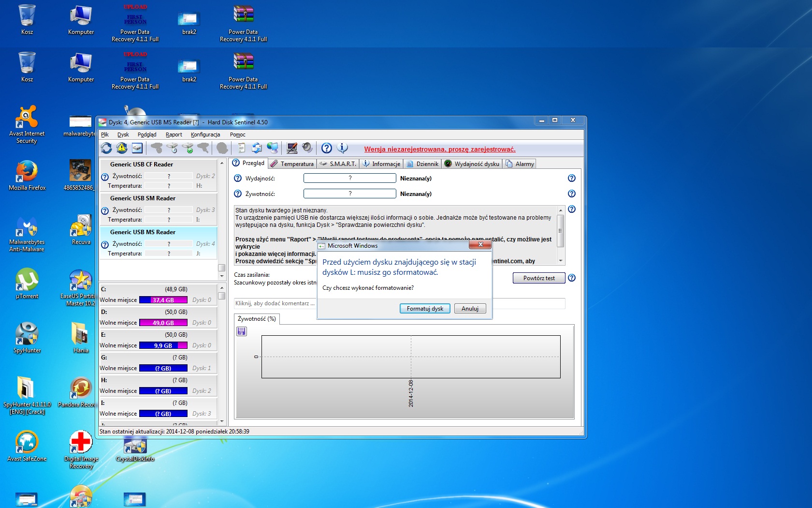Click Formatuj dysk in the dialog
Viewport: 812px width, 508px height.
(x=425, y=309)
